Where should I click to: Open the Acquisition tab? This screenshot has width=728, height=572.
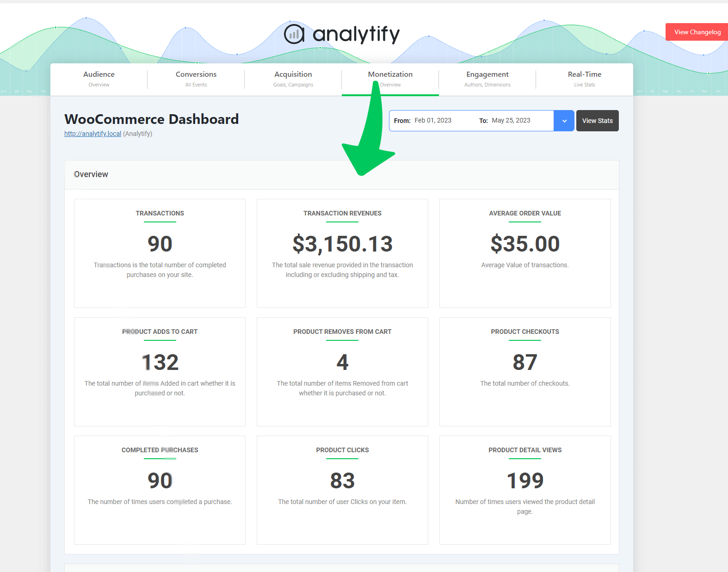[293, 79]
